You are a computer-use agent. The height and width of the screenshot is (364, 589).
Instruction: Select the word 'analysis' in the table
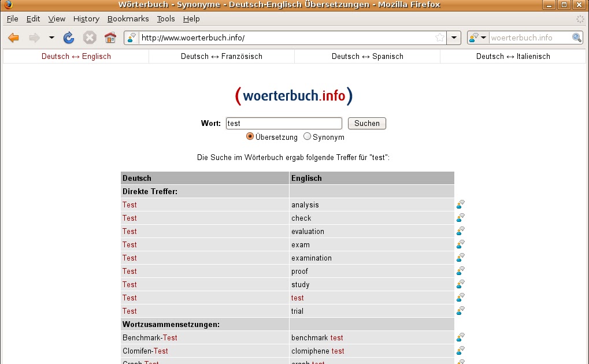coord(305,205)
